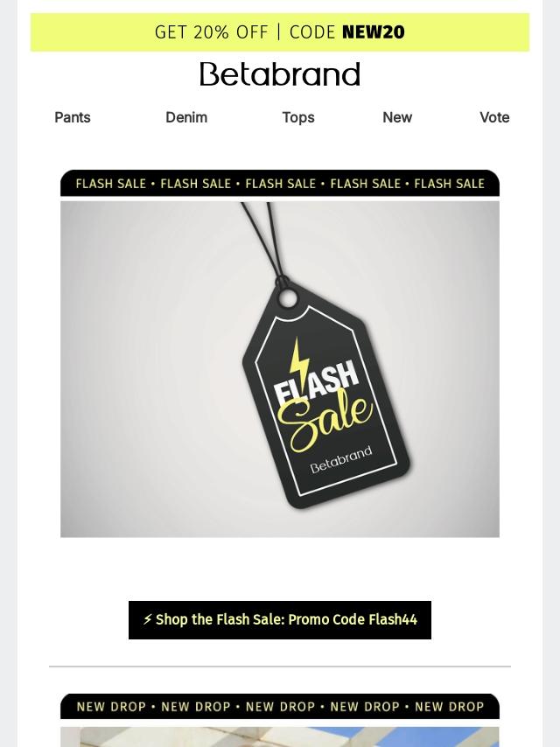The width and height of the screenshot is (560, 747).
Task: Click the New Drop ticker strip
Action: point(280,707)
